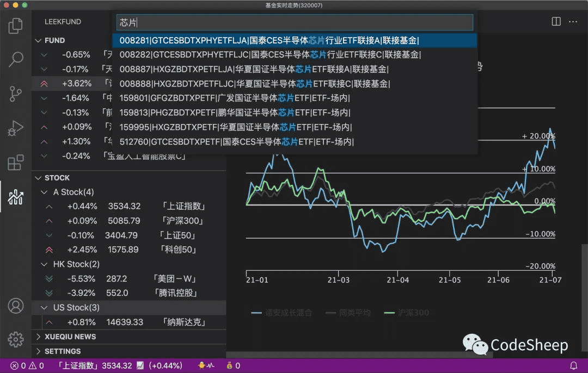588x373 pixels.
Task: Click the split editor icon
Action: pos(556,22)
